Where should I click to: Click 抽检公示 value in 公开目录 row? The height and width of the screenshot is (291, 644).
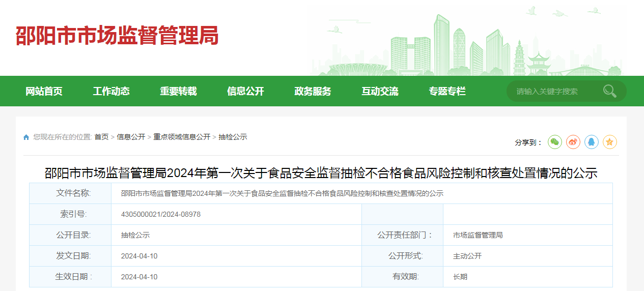point(135,235)
